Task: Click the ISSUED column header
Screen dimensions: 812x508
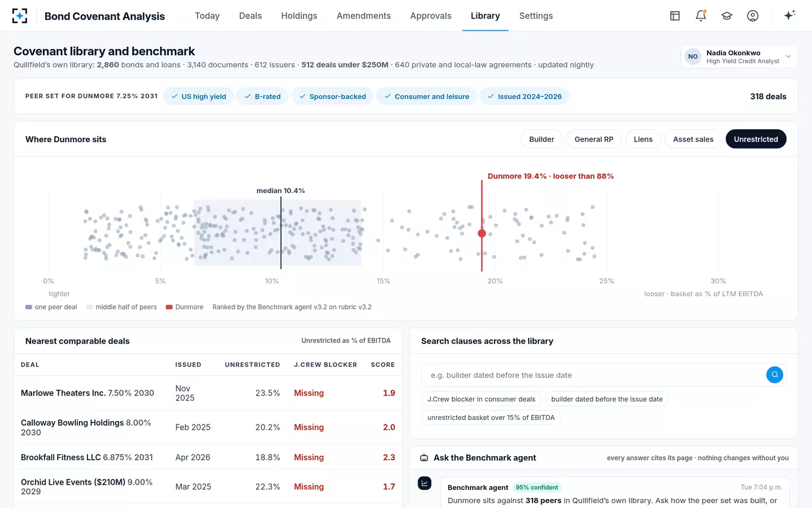Action: pyautogui.click(x=188, y=365)
